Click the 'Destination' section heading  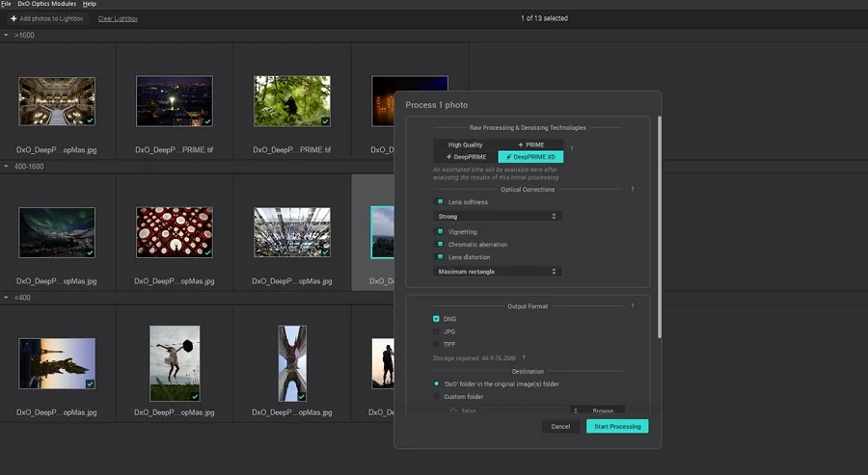pyautogui.click(x=528, y=372)
